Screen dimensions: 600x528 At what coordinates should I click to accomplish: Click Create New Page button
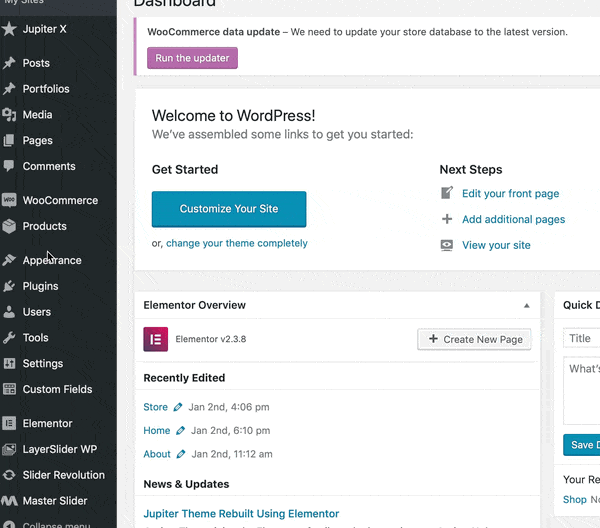pyautogui.click(x=474, y=339)
